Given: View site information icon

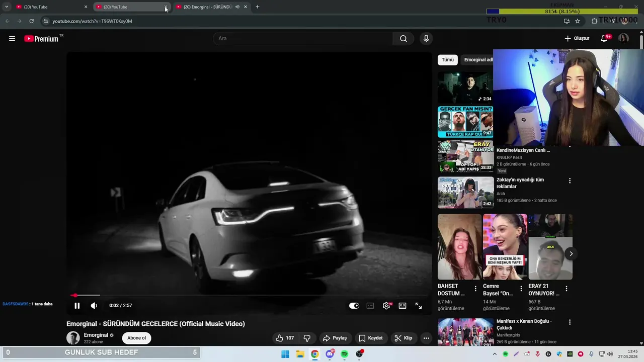Looking at the screenshot, I should (x=46, y=21).
